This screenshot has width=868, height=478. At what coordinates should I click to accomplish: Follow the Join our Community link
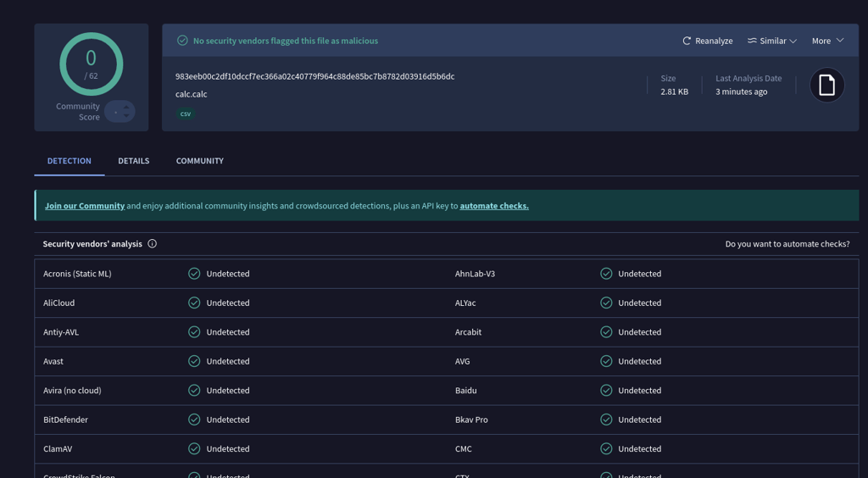(x=85, y=206)
